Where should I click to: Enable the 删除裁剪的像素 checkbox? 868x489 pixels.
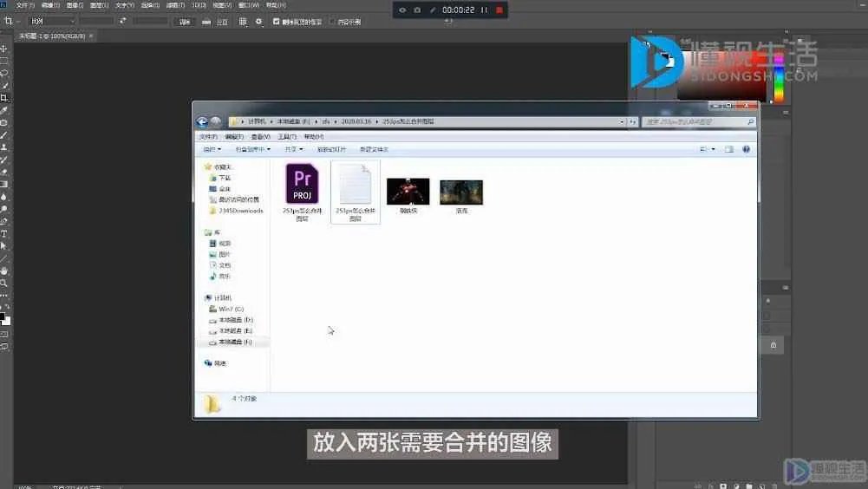[277, 22]
